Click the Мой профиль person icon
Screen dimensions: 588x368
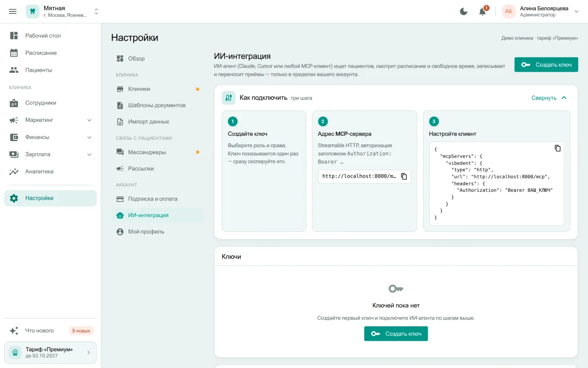pyautogui.click(x=120, y=232)
